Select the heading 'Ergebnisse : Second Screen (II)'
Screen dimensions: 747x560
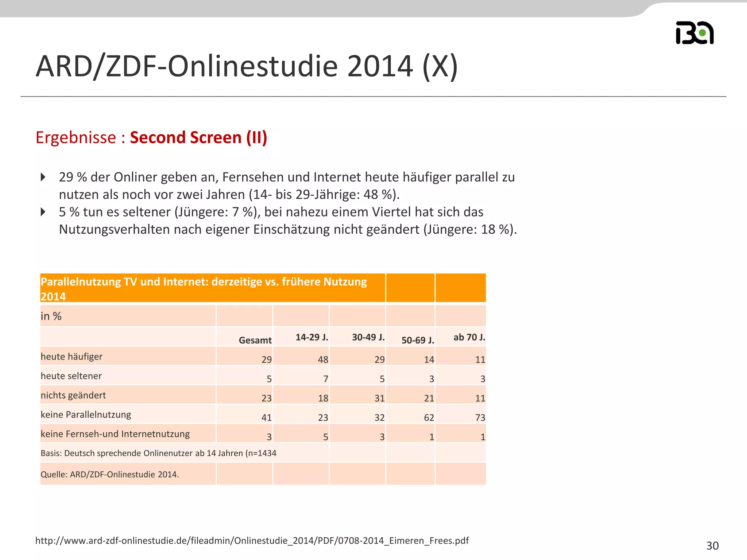151,137
